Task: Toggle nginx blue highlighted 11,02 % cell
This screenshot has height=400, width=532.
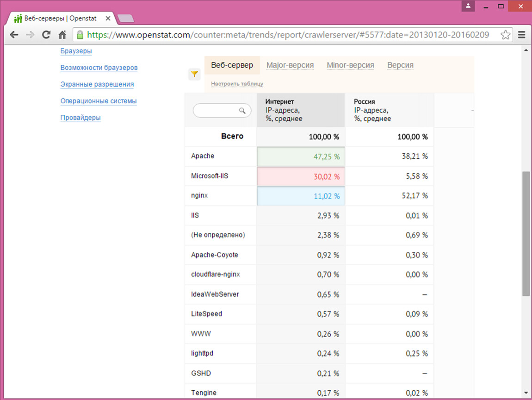Action: (x=301, y=196)
